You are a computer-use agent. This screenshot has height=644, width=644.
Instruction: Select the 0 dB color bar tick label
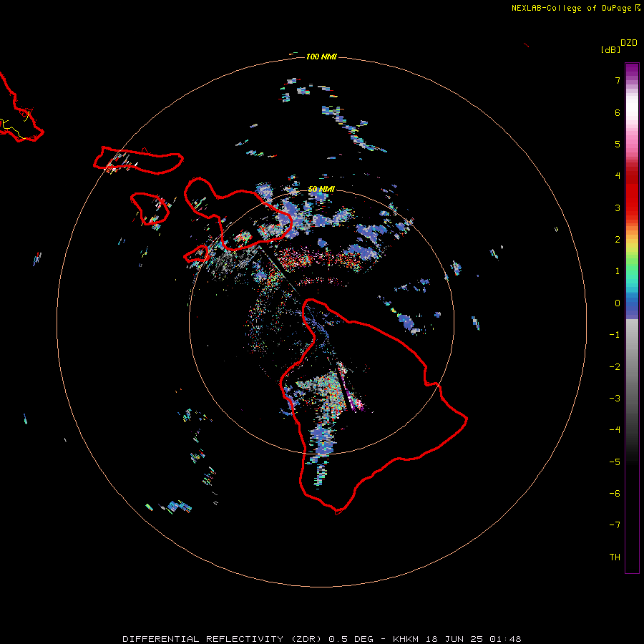pos(618,303)
